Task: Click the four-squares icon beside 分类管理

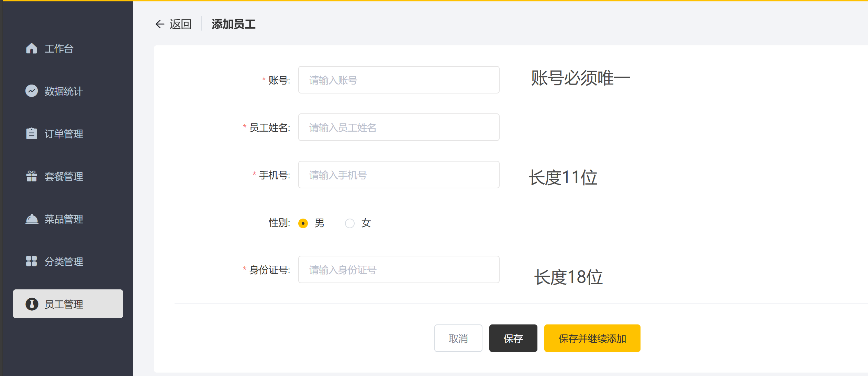Action: point(31,261)
